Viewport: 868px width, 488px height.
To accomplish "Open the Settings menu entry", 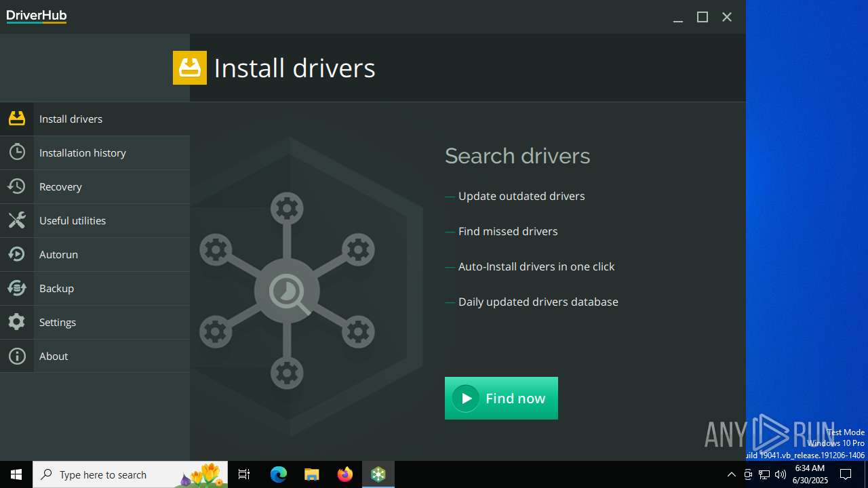I will [x=95, y=322].
